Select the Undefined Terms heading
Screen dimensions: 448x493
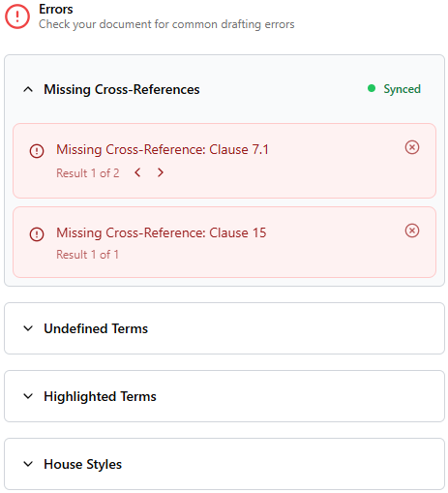click(96, 328)
